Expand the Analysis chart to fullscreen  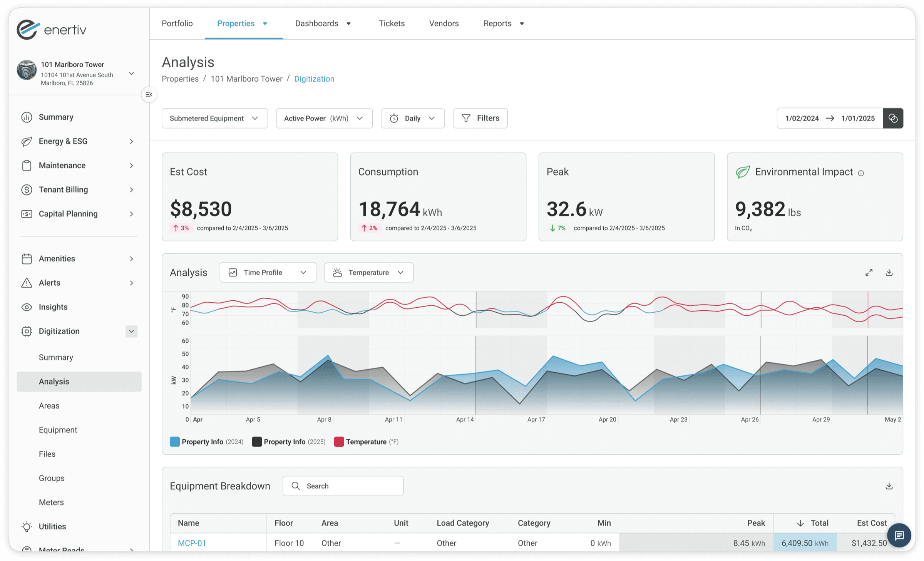(869, 273)
